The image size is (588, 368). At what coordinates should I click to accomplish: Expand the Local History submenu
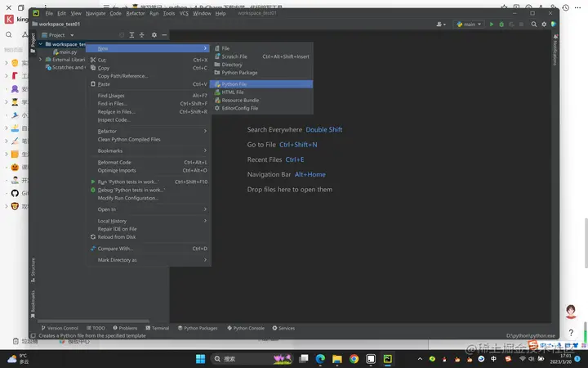tap(149, 221)
